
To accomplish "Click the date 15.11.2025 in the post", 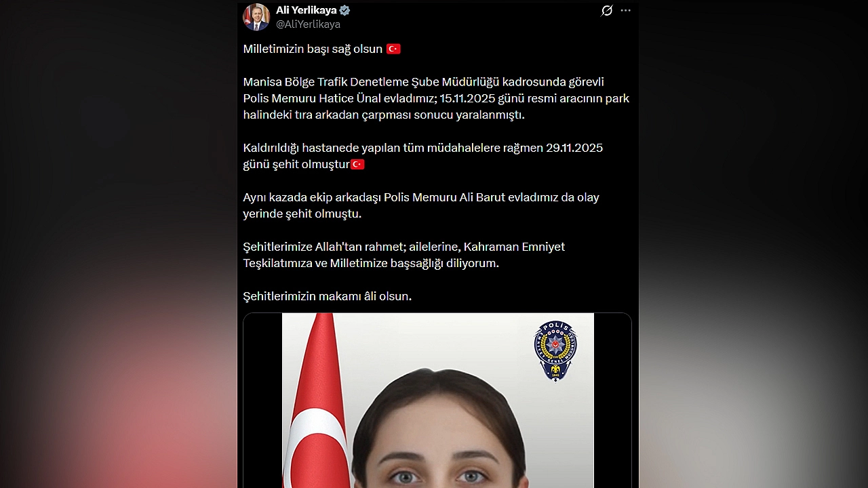I will tap(469, 98).
